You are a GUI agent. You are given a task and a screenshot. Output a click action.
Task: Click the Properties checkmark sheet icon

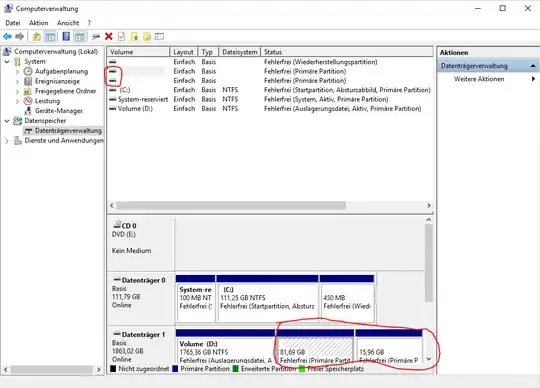122,36
